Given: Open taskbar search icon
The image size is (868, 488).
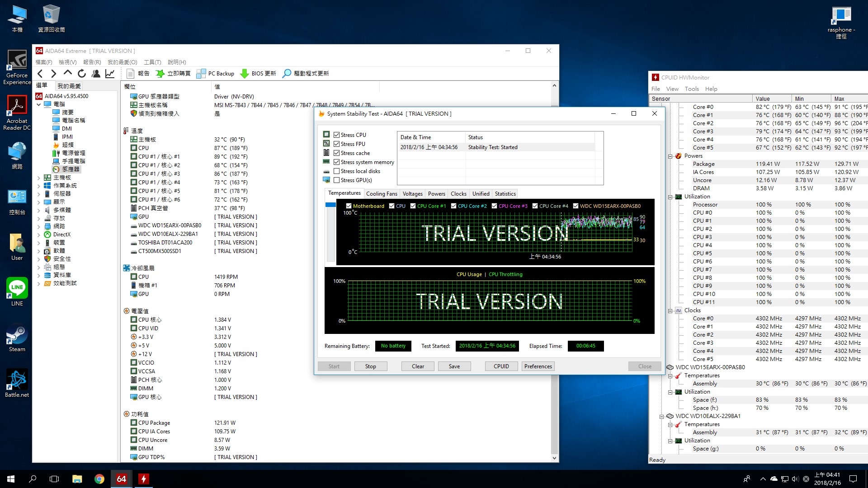Looking at the screenshot, I should (x=33, y=479).
